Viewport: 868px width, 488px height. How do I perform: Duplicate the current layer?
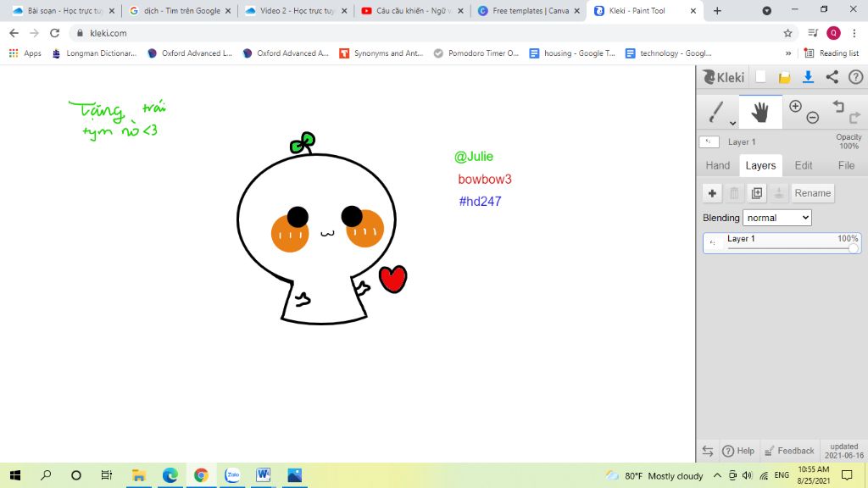click(x=757, y=193)
